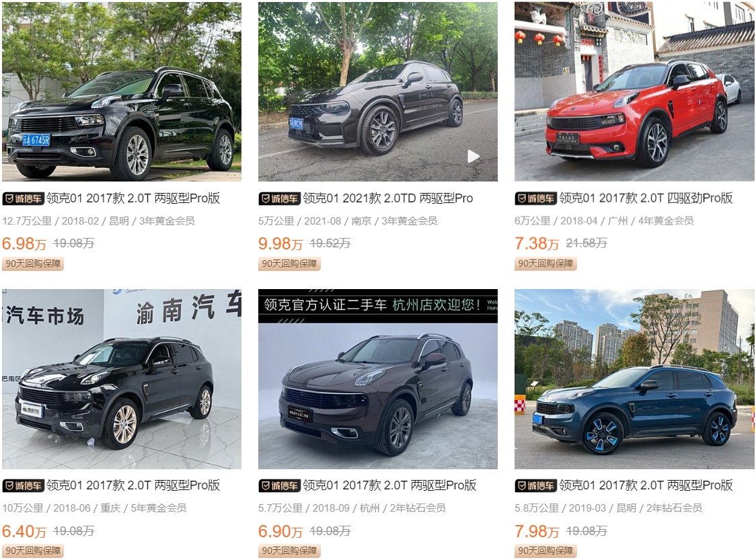
Task: Click the 诚信车 badge on the 7.98万 listing
Action: [x=535, y=486]
